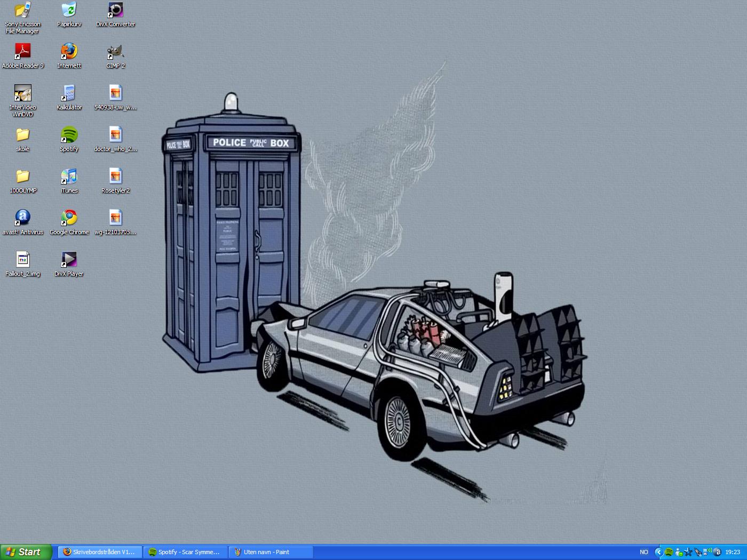Launch iTunes desktop shortcut
747x560 pixels.
(x=69, y=181)
